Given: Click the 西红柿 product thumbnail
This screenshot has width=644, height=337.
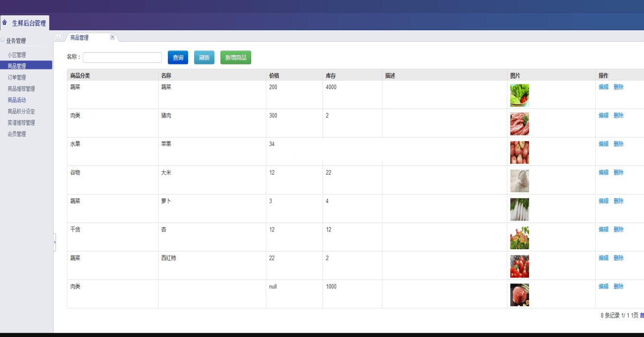Looking at the screenshot, I should 519,266.
